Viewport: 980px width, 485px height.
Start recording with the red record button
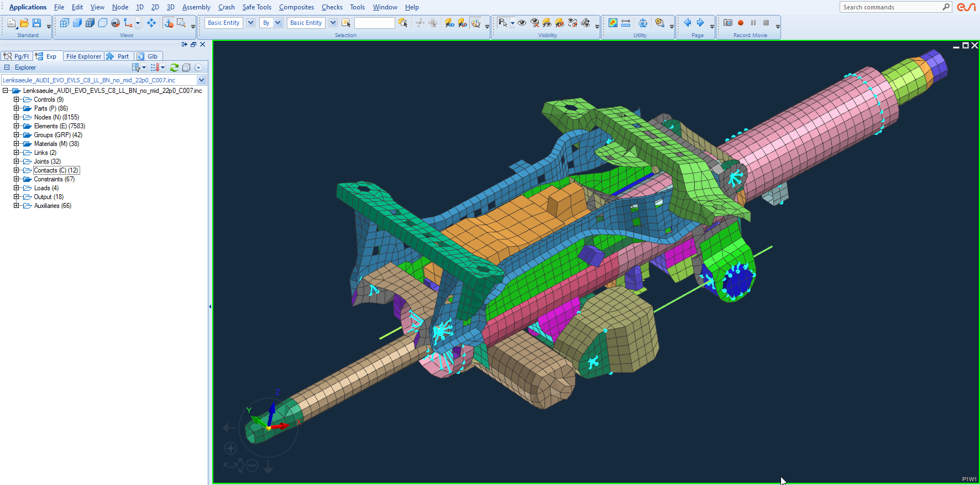point(741,23)
